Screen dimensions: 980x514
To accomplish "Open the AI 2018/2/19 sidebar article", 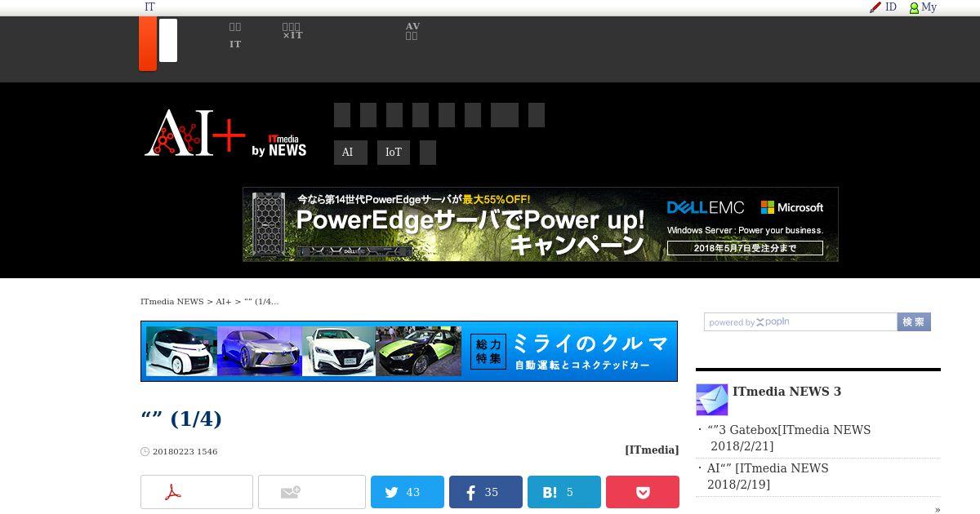I will pyautogui.click(x=768, y=476).
